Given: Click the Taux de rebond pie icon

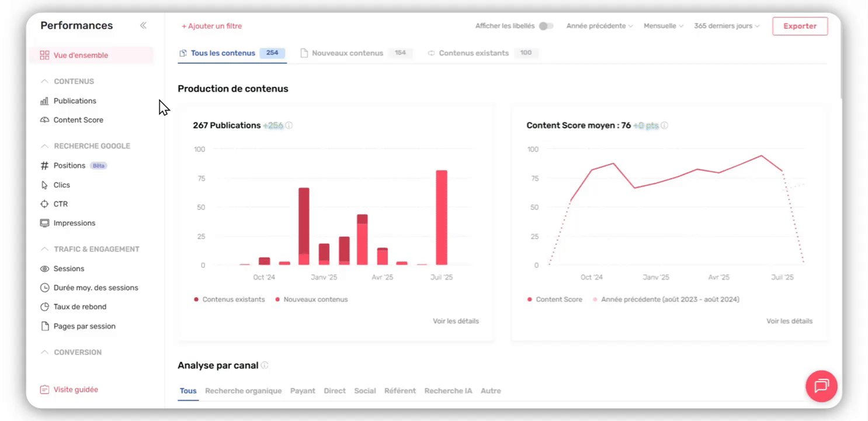Looking at the screenshot, I should click(x=44, y=307).
